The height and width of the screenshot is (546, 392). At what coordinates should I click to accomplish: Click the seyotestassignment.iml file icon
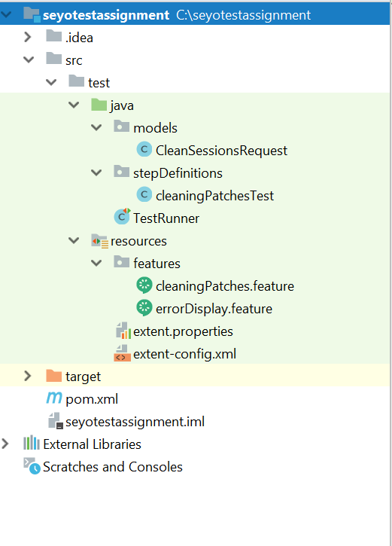point(56,420)
